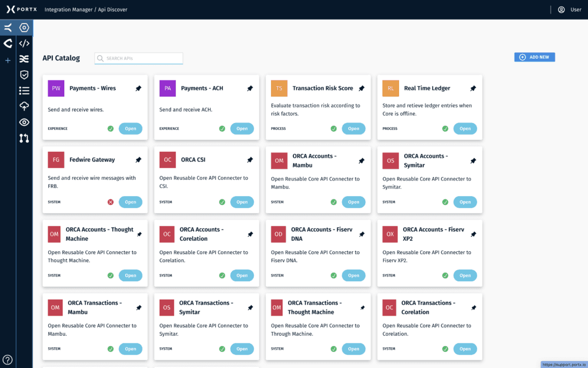Image resolution: width=588 pixels, height=368 pixels.
Task: Pin the Real Time Ledger card
Action: tap(473, 88)
